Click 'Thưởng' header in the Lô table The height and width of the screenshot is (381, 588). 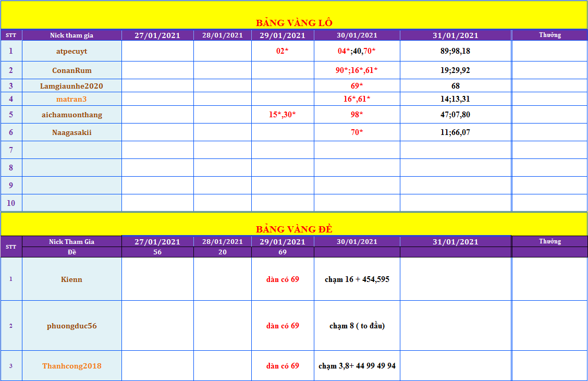pyautogui.click(x=550, y=35)
